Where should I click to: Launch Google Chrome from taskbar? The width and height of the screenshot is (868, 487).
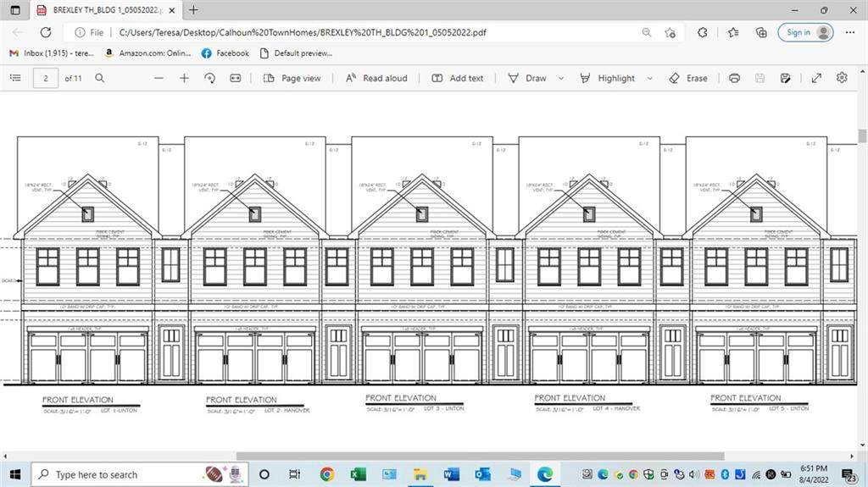327,474
